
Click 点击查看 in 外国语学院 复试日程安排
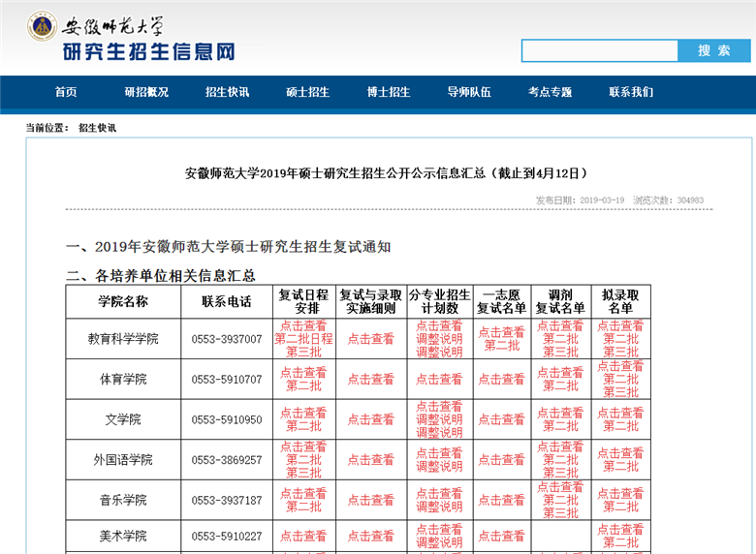pos(303,446)
